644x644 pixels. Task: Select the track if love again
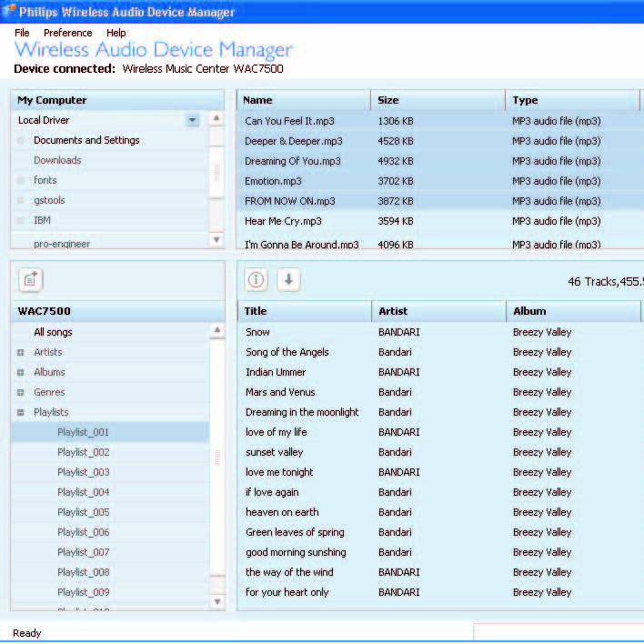(x=272, y=492)
